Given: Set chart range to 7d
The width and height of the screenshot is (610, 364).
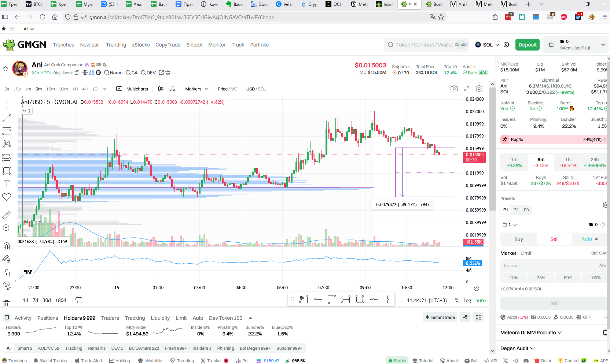Looking at the screenshot, I should click(x=35, y=300).
